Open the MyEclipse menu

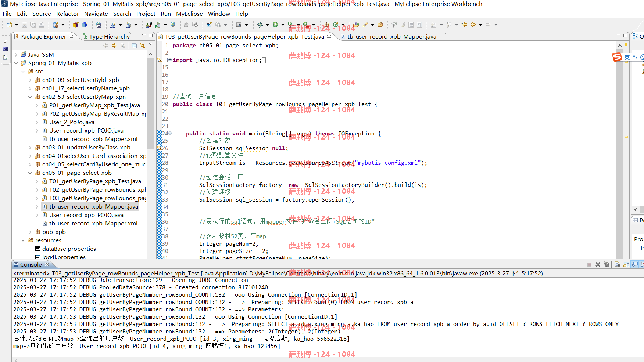[189, 14]
